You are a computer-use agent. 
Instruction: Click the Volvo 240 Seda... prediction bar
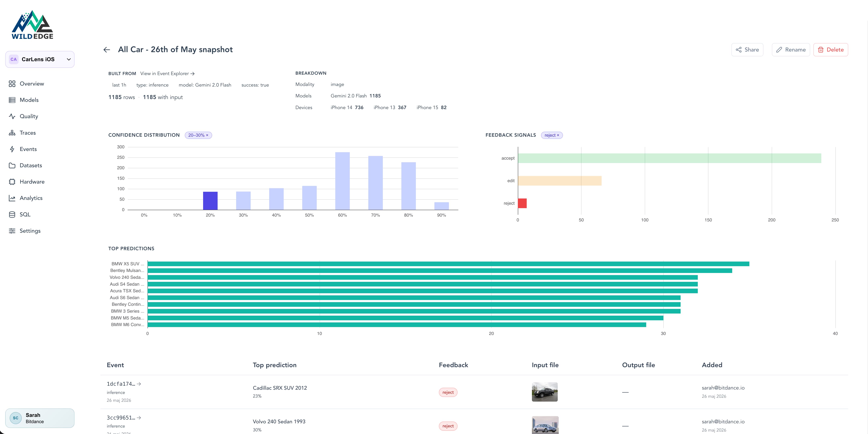coord(423,277)
